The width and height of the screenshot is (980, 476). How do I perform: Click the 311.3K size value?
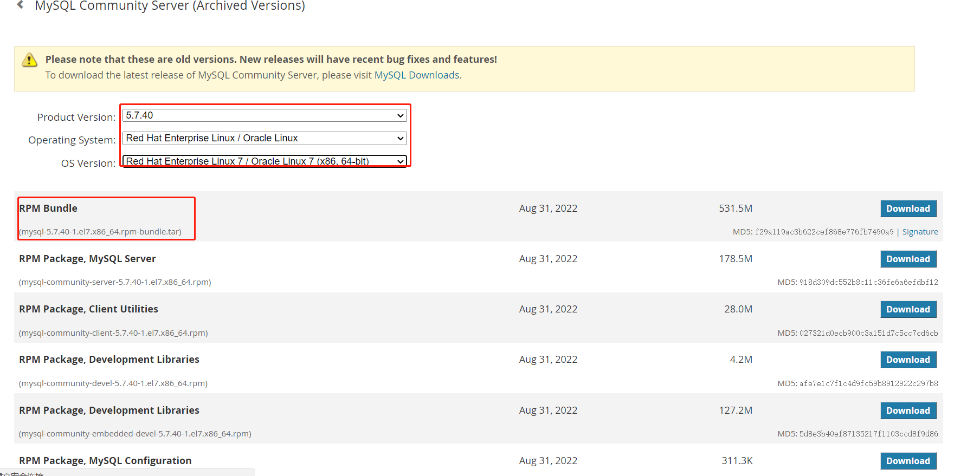(737, 461)
